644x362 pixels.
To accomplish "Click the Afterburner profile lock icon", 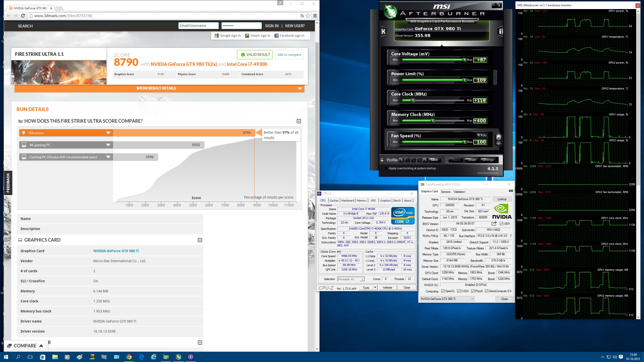I will coord(382,160).
